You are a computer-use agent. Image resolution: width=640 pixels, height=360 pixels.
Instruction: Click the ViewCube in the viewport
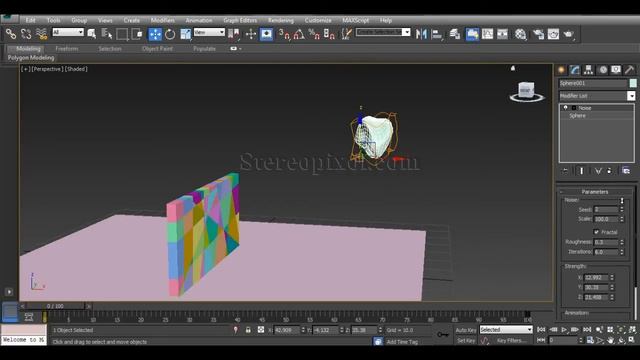coord(526,91)
